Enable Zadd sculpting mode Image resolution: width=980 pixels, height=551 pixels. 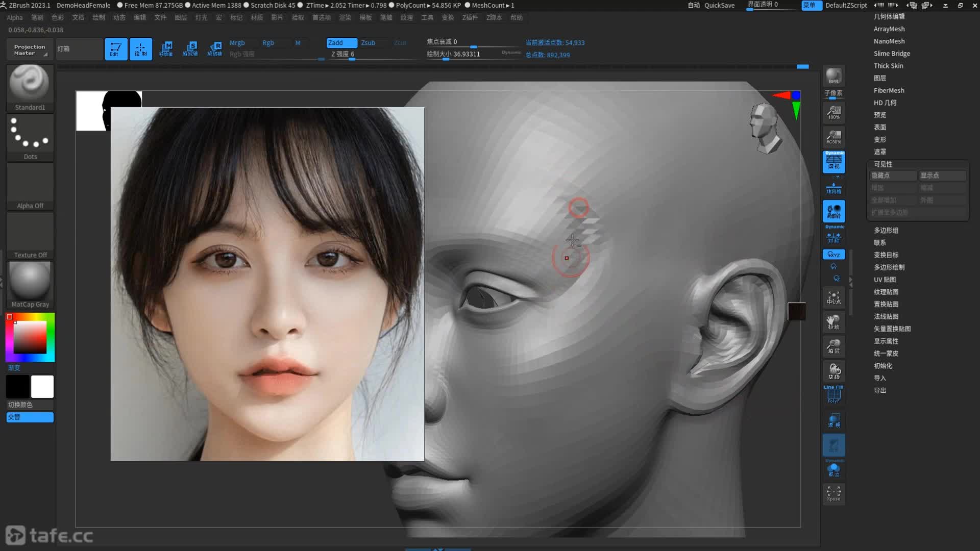tap(341, 43)
